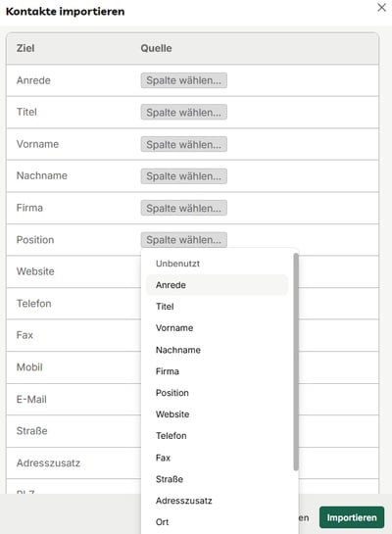The width and height of the screenshot is (392, 534).
Task: Pick Nachname from the dropdown list
Action: tap(217, 350)
